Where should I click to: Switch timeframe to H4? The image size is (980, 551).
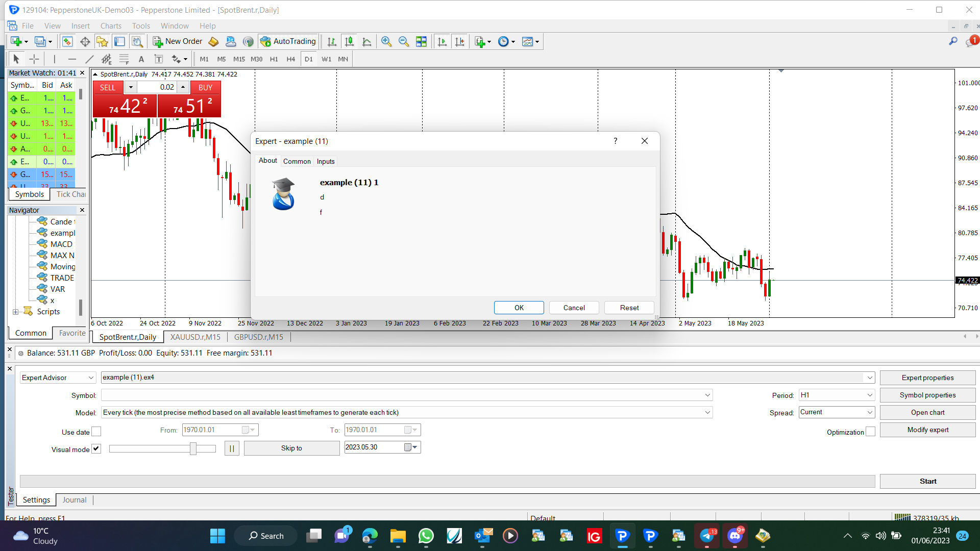290,59
